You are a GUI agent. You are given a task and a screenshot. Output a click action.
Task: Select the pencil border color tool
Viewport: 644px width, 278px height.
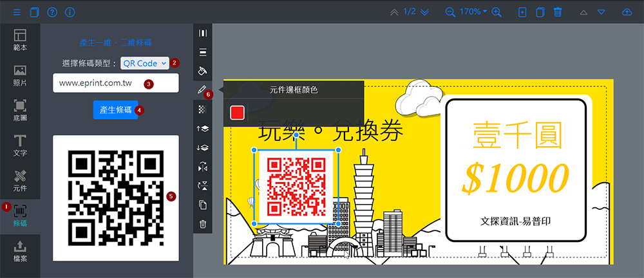point(202,89)
